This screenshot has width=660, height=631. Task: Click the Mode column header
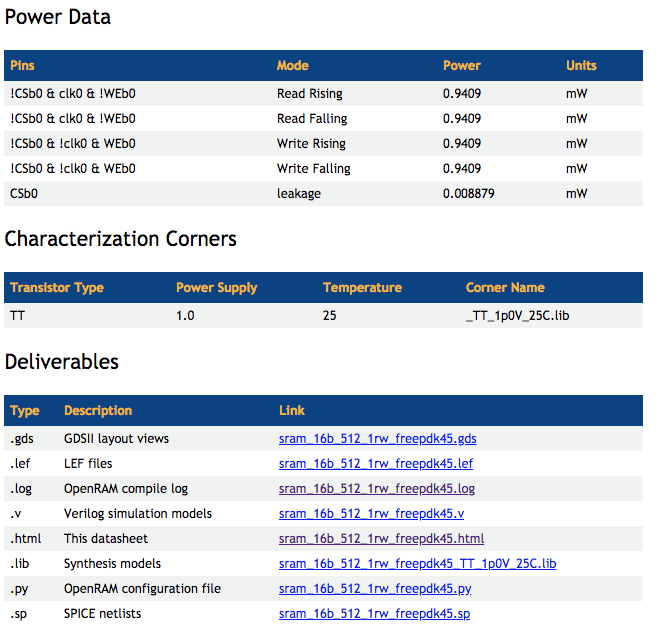pyautogui.click(x=293, y=66)
